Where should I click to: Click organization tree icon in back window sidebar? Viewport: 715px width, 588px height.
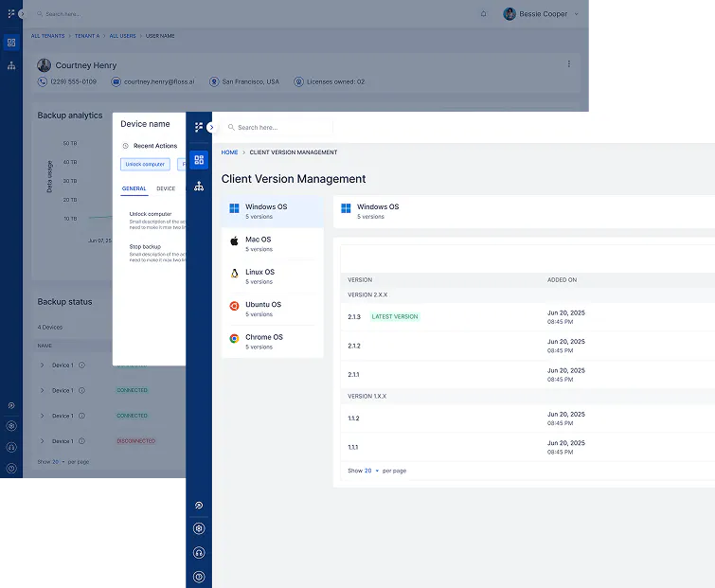pos(11,66)
